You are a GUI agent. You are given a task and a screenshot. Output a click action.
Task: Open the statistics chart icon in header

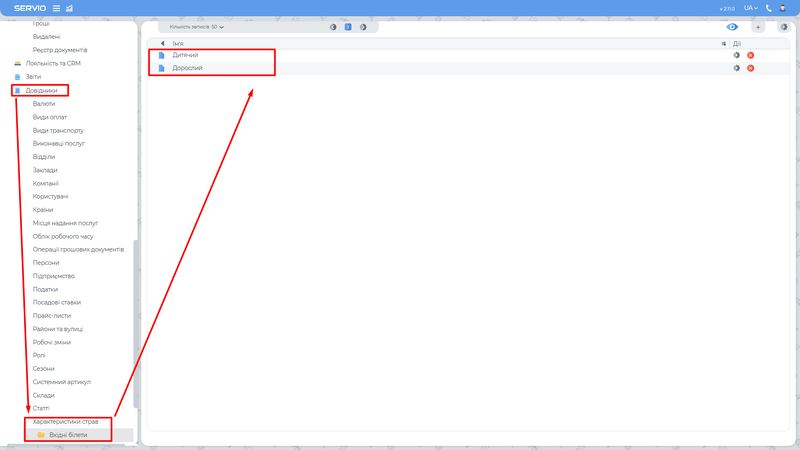click(x=69, y=8)
